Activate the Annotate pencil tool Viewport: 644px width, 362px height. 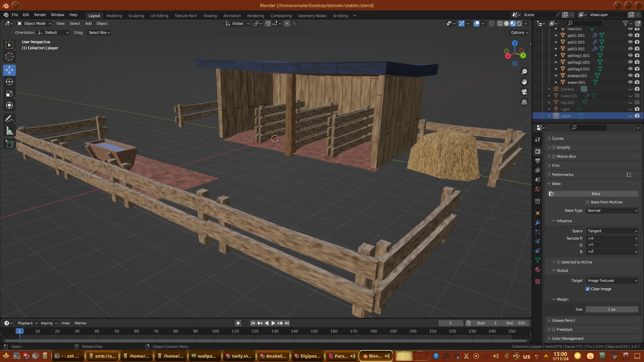click(x=9, y=119)
